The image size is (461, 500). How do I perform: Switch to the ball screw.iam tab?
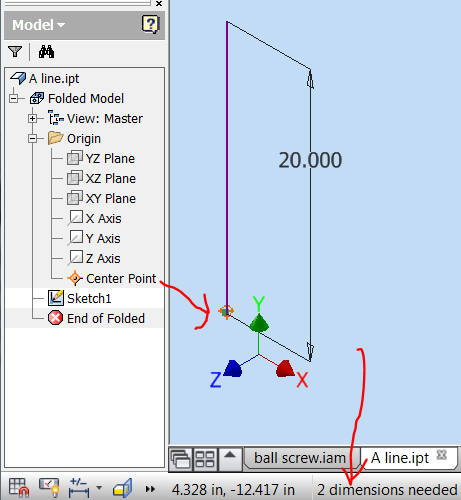click(x=300, y=458)
